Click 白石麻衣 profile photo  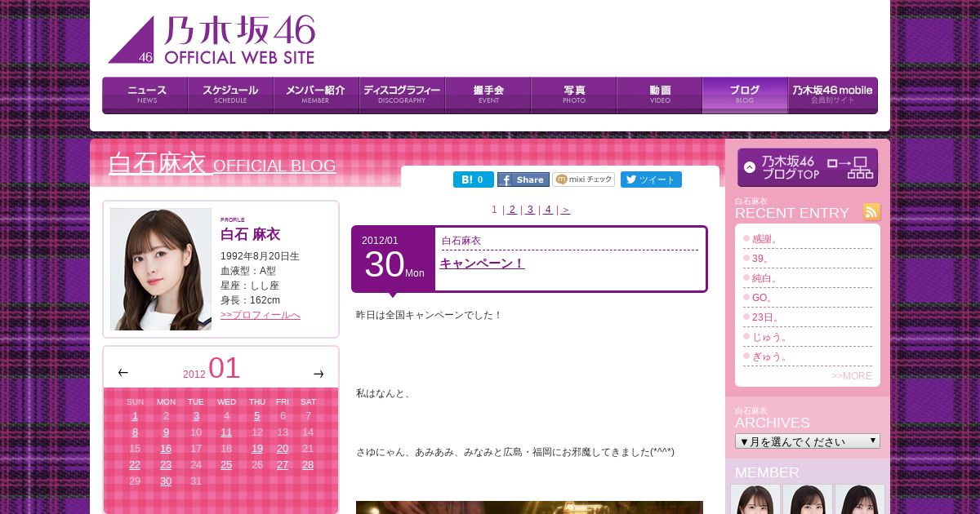tap(161, 269)
